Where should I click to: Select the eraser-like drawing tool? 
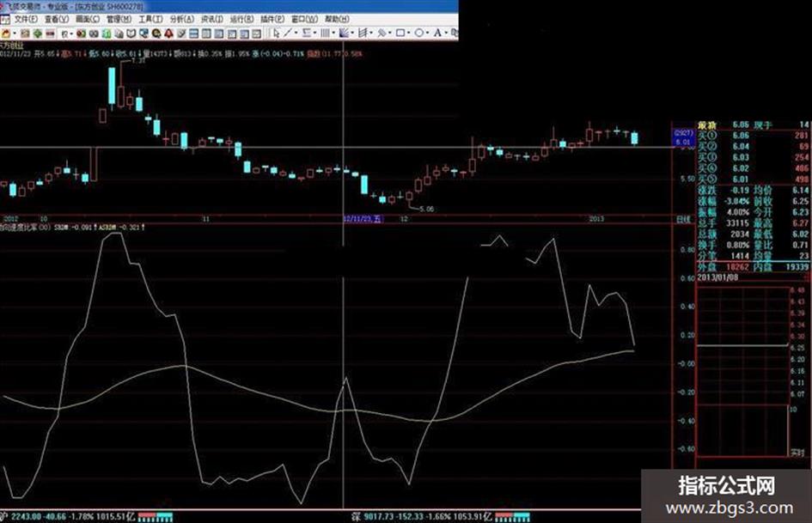[382, 33]
